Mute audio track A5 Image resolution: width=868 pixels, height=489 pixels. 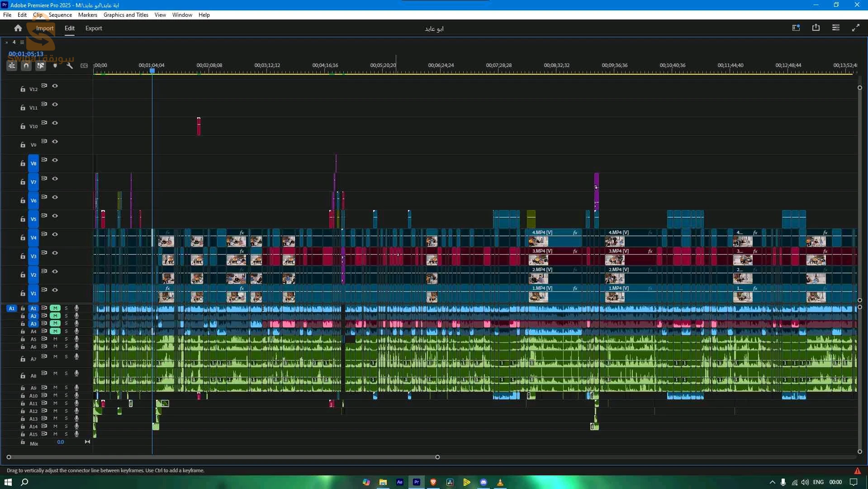pyautogui.click(x=55, y=339)
